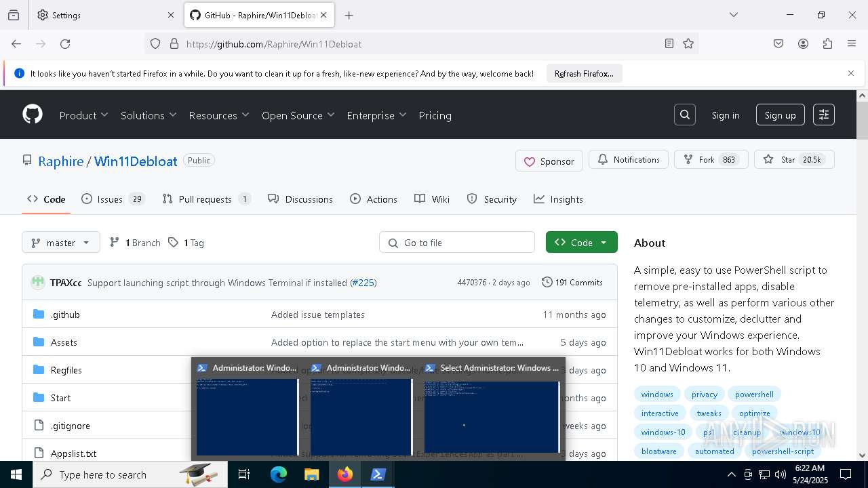Expand the Solutions menu
The image size is (868, 488).
coord(149,115)
